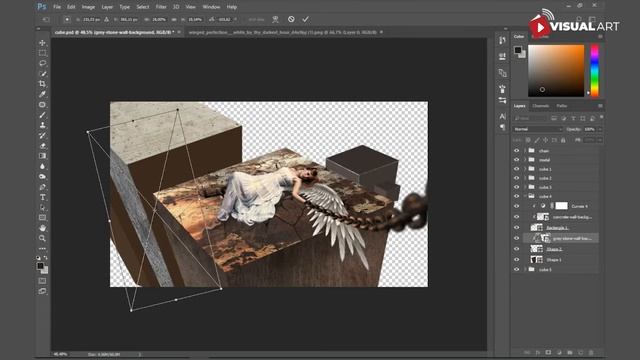
Task: Open the File menu
Action: point(57,7)
